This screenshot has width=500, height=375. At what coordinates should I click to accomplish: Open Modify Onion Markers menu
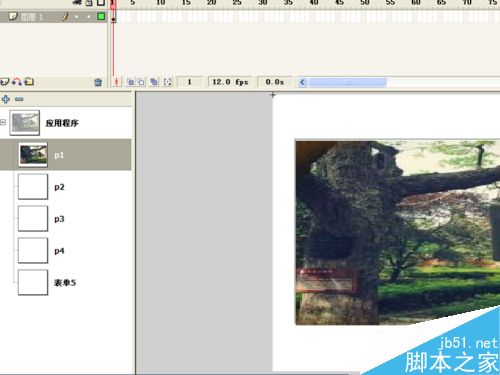(x=168, y=82)
